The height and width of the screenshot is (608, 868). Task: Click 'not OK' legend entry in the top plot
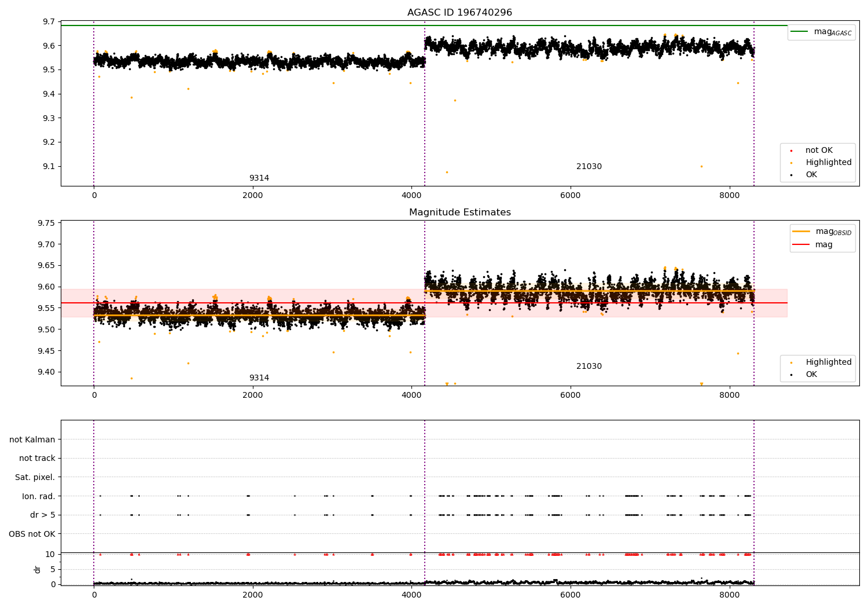pyautogui.click(x=819, y=151)
